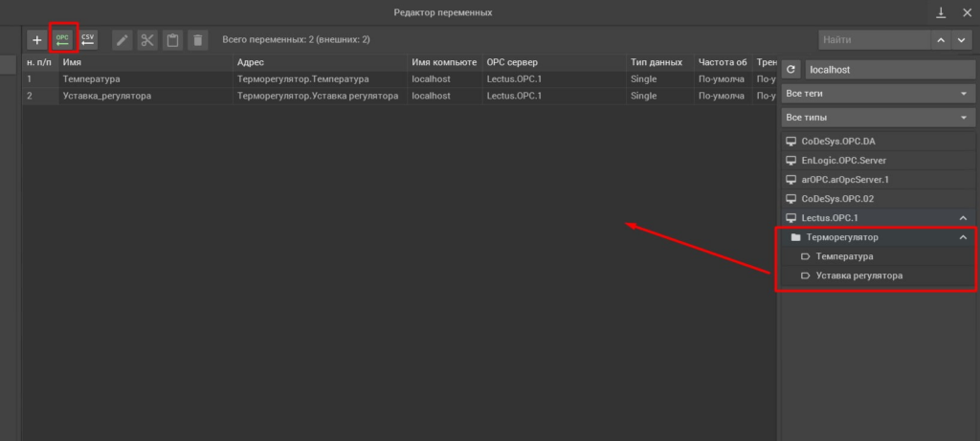This screenshot has height=441, width=980.
Task: Click the clipboard paste icon
Action: pyautogui.click(x=172, y=40)
